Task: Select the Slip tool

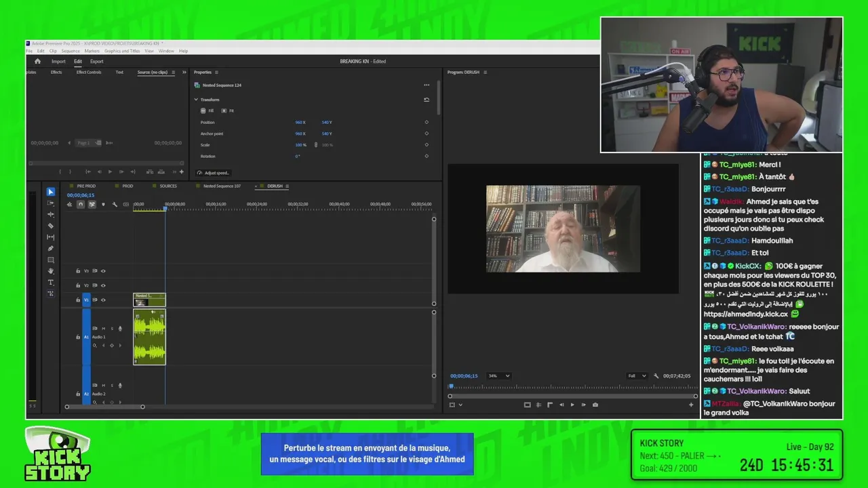Action: click(51, 237)
